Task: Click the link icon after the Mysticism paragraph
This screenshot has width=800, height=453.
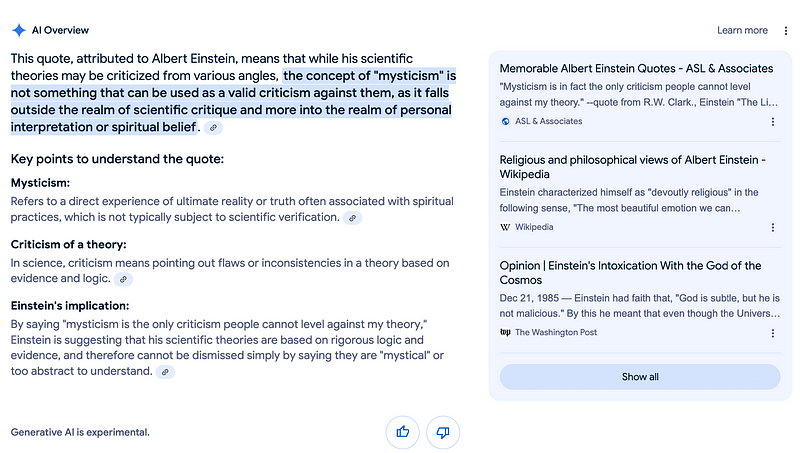Action: click(352, 218)
